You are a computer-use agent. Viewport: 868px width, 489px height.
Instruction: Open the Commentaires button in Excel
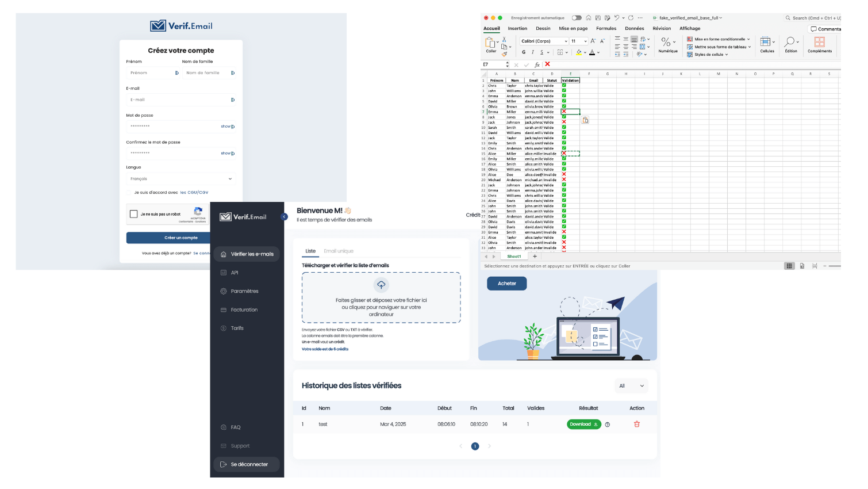pyautogui.click(x=825, y=29)
